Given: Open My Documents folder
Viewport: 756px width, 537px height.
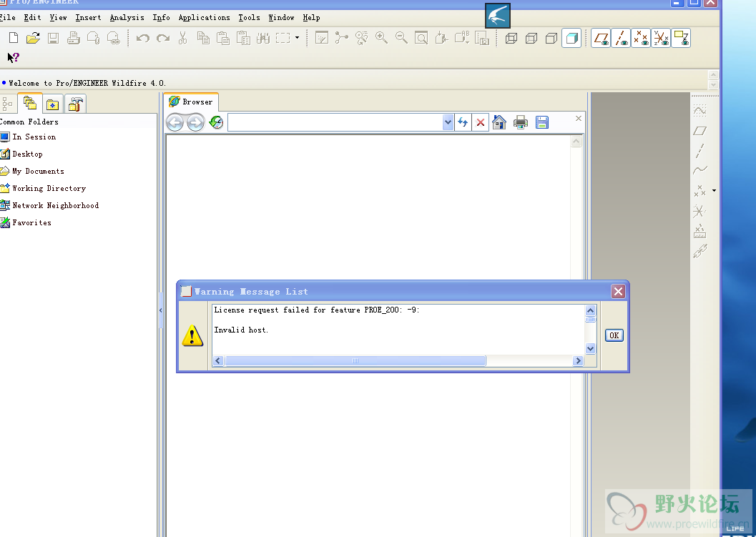Looking at the screenshot, I should pos(32,171).
